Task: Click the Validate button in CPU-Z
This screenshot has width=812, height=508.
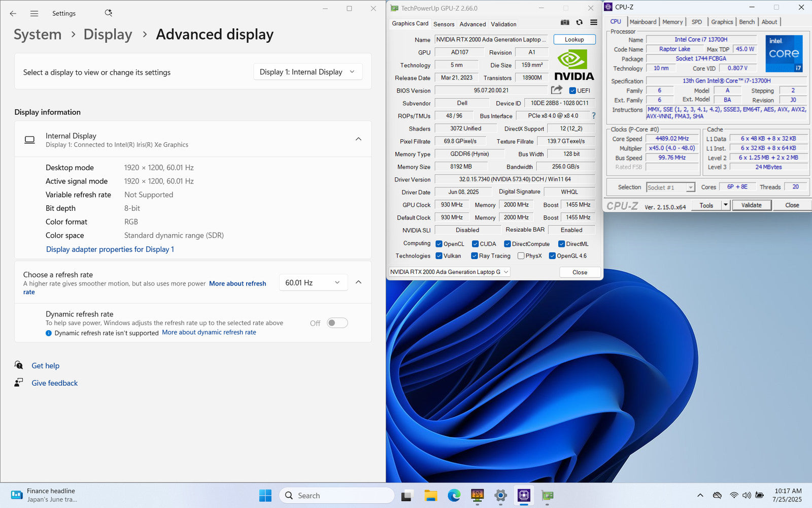Action: tap(751, 205)
